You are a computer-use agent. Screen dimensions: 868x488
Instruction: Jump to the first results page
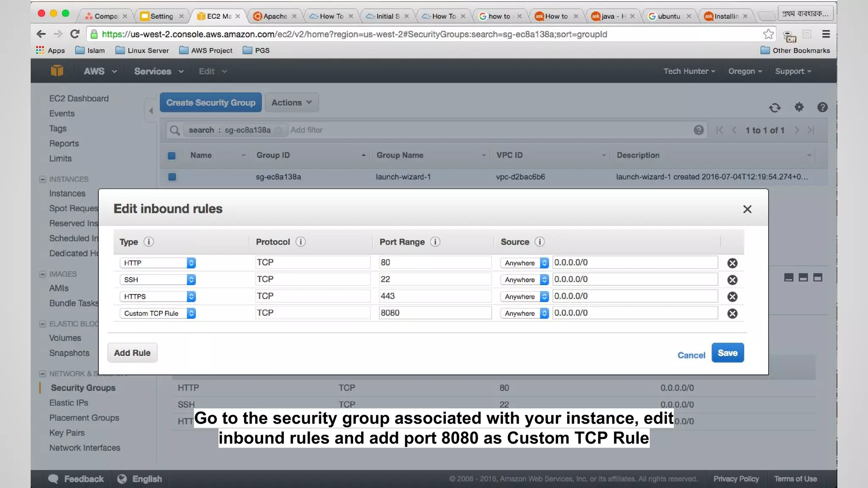(719, 130)
